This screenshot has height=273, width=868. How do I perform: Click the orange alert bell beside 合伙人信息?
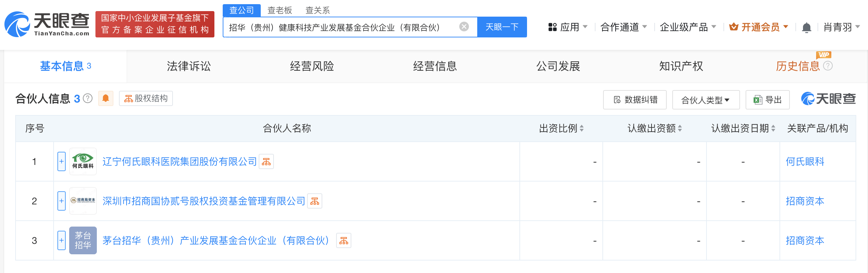[x=106, y=98]
